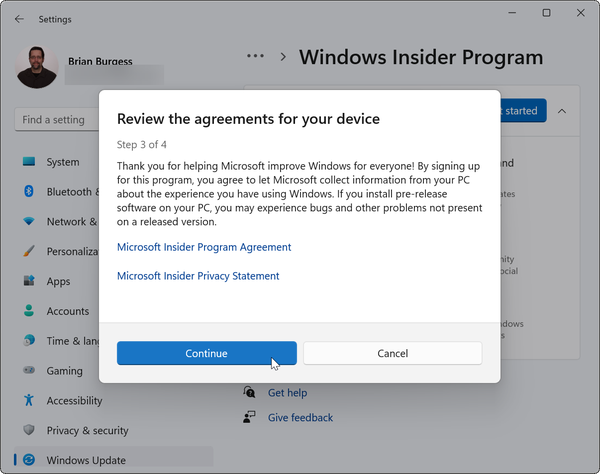The image size is (600, 474).
Task: Minimize the Settings window
Action: (512, 13)
